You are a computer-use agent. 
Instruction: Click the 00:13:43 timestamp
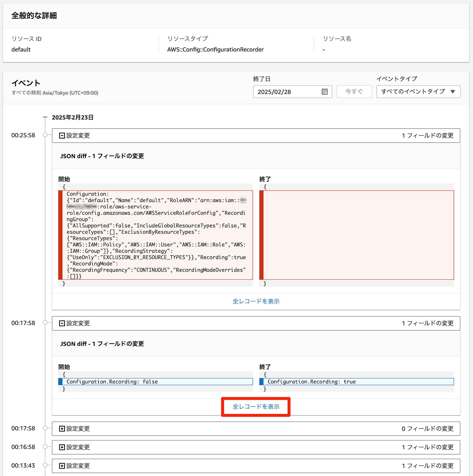[x=23, y=465]
